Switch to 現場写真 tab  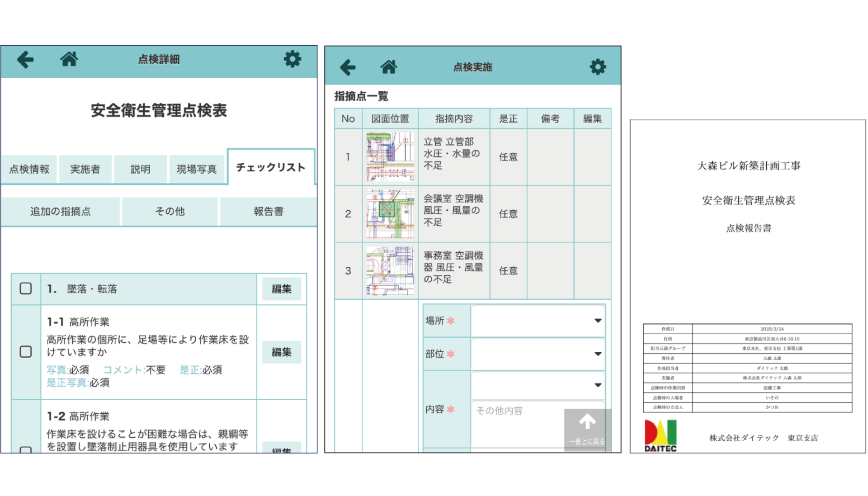[x=197, y=169]
